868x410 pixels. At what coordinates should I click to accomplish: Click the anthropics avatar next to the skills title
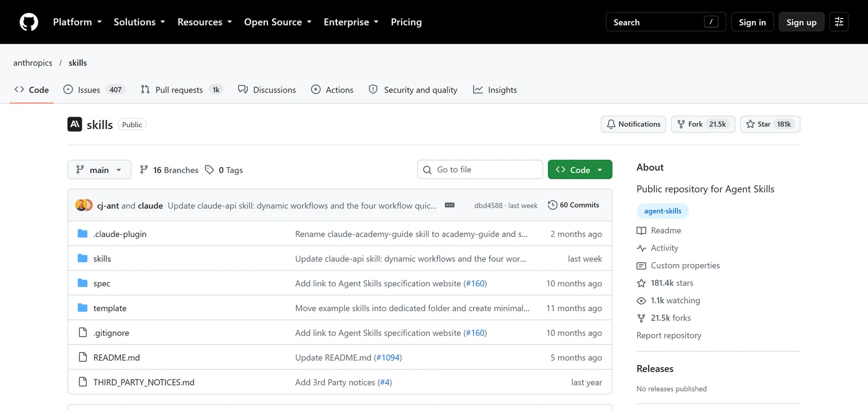coord(75,124)
